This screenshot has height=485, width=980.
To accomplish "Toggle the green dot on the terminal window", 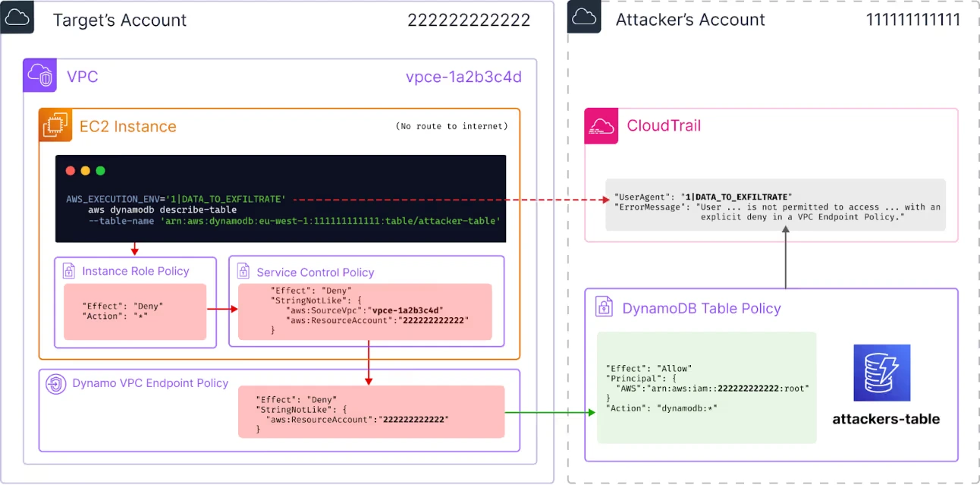I will point(99,170).
